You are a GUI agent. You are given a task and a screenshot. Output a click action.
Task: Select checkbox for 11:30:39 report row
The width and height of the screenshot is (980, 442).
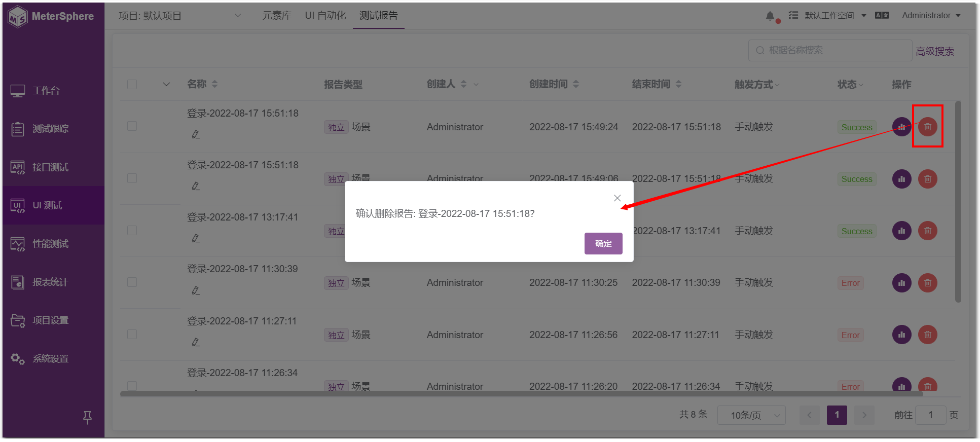(132, 282)
